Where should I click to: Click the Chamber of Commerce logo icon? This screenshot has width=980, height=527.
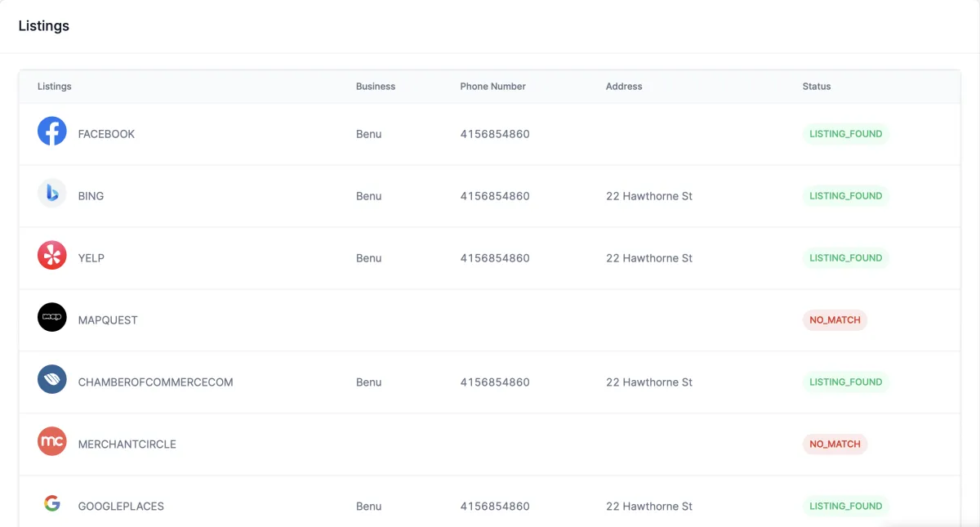click(52, 379)
